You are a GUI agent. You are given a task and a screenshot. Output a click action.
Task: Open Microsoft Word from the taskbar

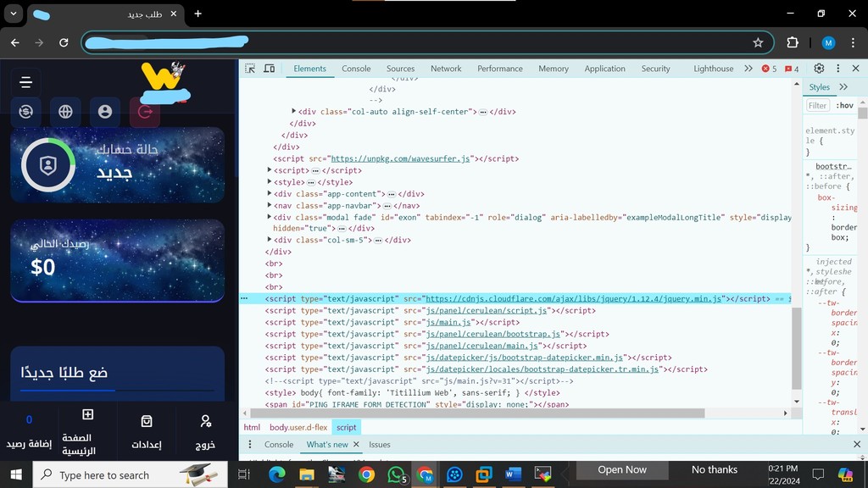[513, 474]
